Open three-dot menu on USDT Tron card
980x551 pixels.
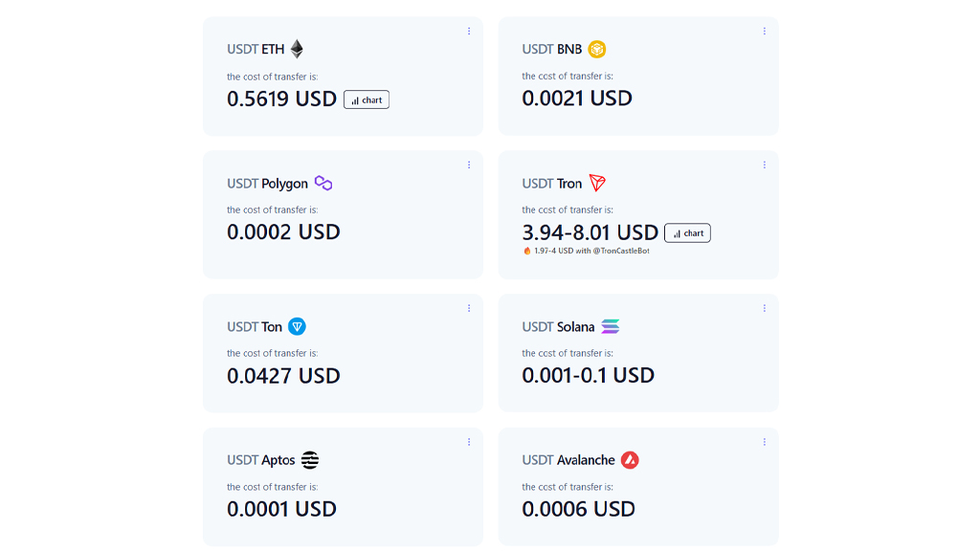(x=765, y=165)
